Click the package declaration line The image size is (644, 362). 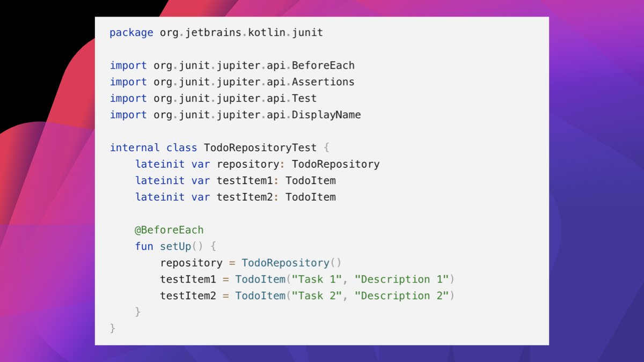click(215, 32)
